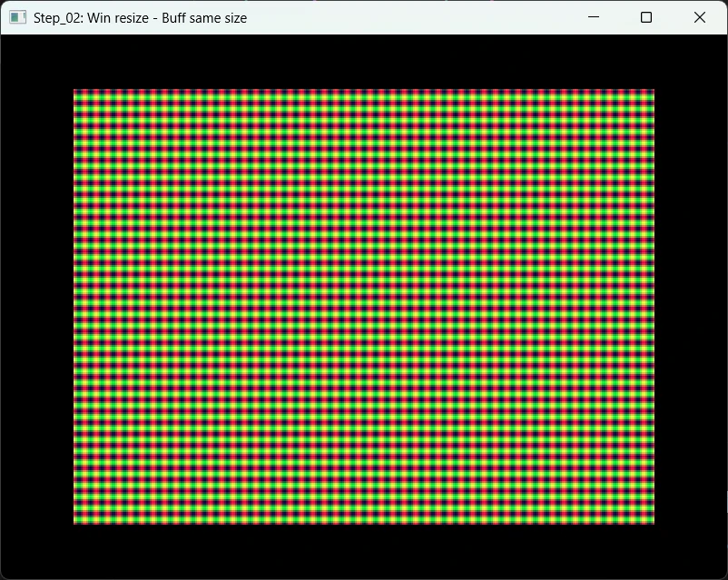Click the application icon in title bar
Screen dimensions: 728x580
coord(17,17)
